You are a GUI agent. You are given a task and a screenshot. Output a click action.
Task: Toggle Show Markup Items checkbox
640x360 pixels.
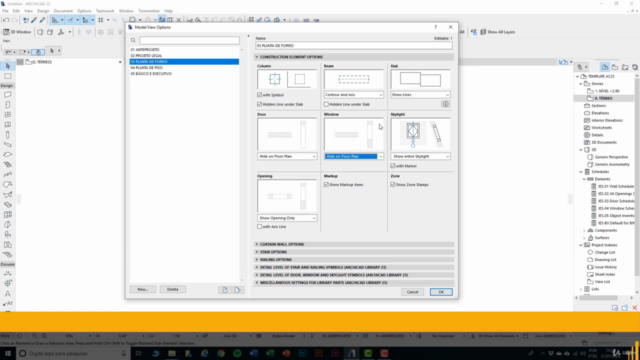pos(326,185)
